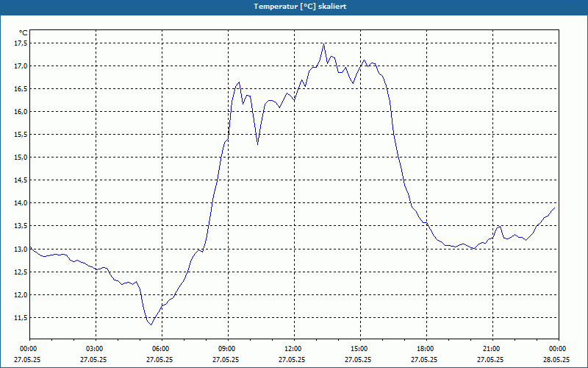This screenshot has width=588, height=368.
Task: Click the '13,0' y-axis value
Action: click(21, 249)
